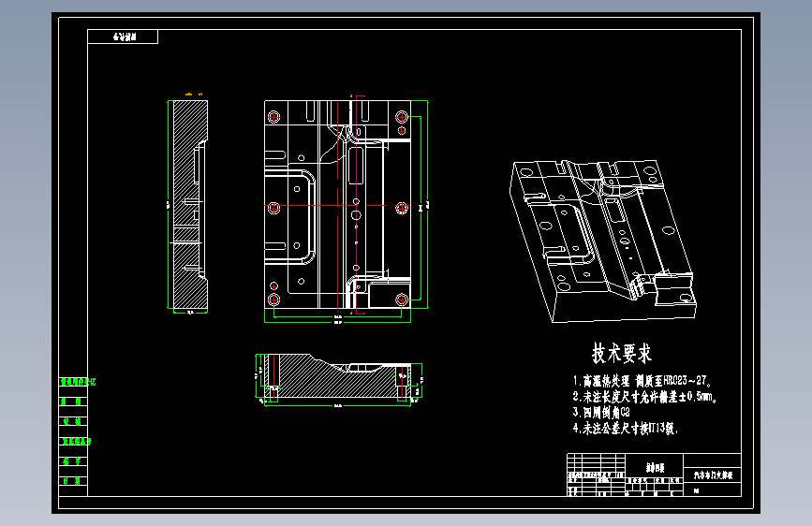Click the topmost green label in left margin table

78,382
